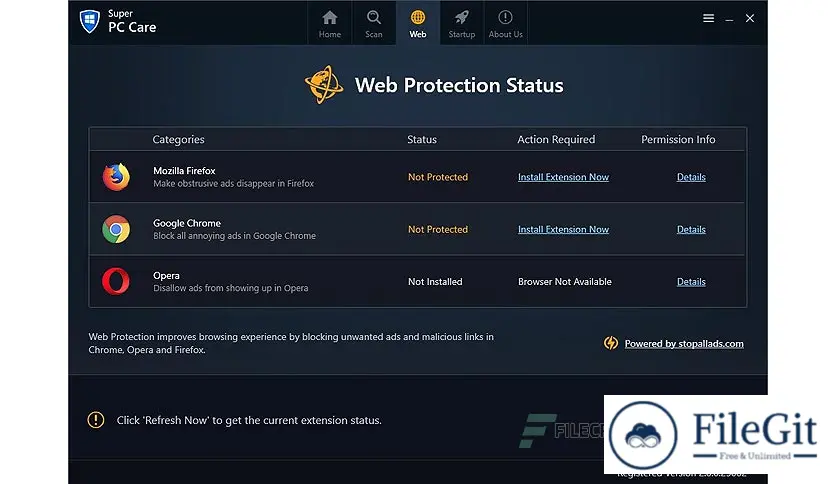Close the Super PC Care window
This screenshot has width=836, height=484.
pyautogui.click(x=750, y=18)
